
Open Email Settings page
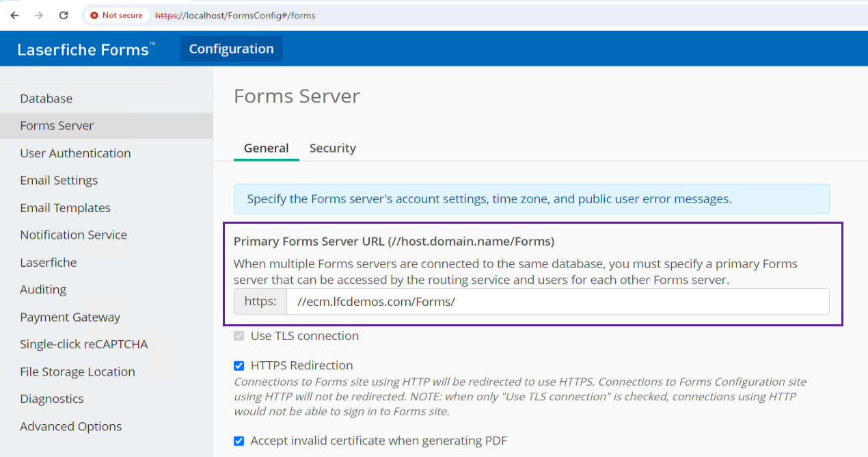click(x=59, y=181)
